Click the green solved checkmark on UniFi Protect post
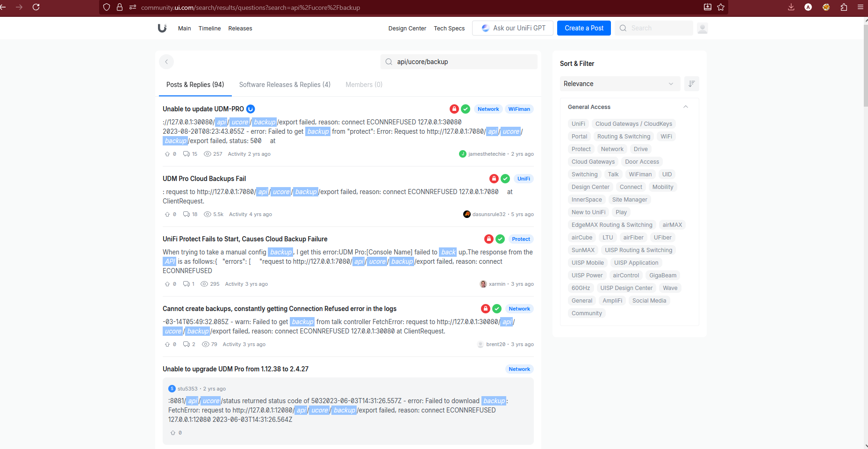The width and height of the screenshot is (868, 449). point(500,239)
